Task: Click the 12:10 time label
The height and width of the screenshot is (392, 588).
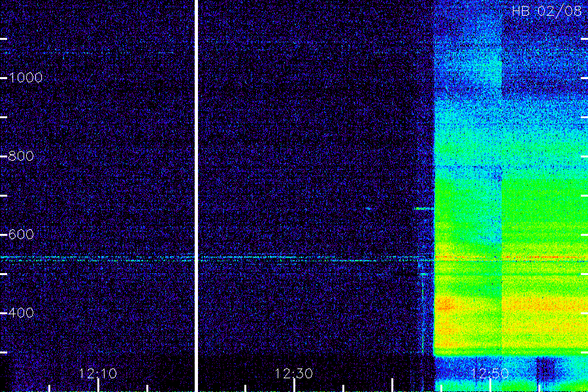Action: point(98,374)
